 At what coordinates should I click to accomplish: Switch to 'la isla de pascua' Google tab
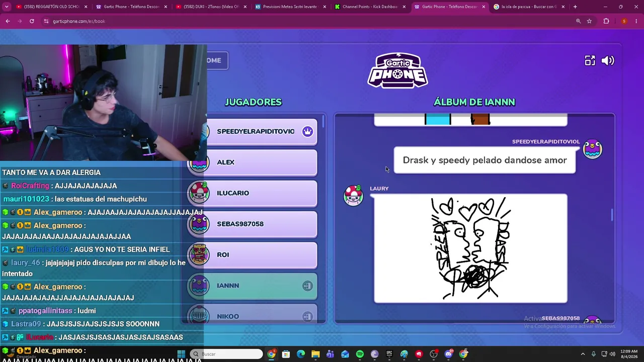point(528,7)
